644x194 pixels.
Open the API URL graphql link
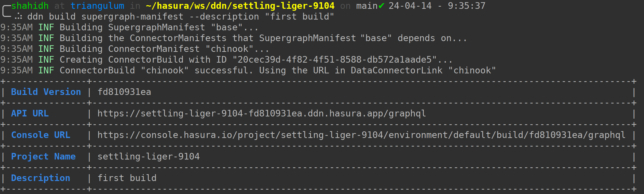261,114
